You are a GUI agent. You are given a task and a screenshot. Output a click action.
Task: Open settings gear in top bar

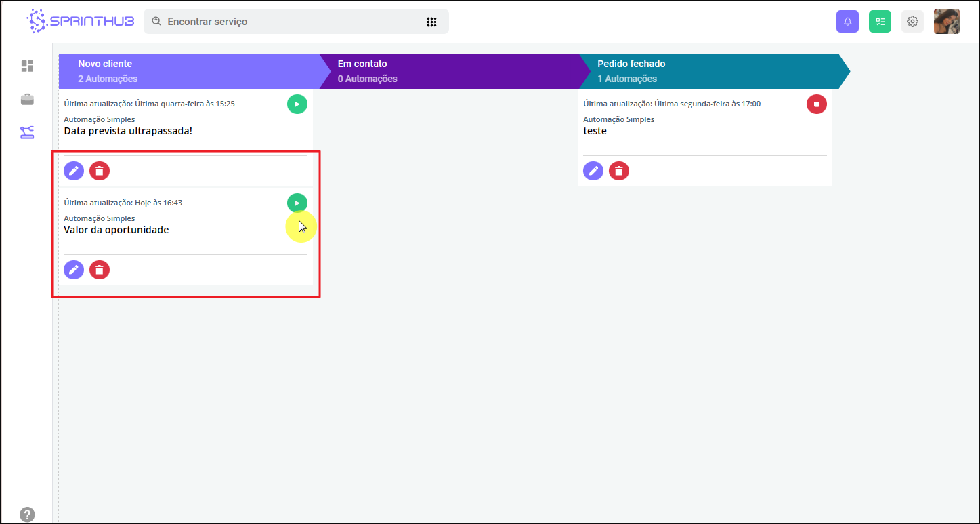912,22
